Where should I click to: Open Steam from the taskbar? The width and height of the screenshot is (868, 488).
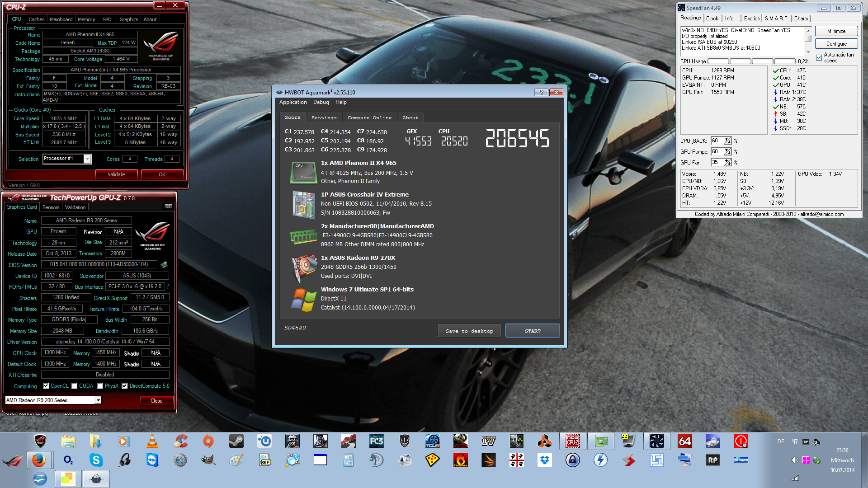point(236,441)
